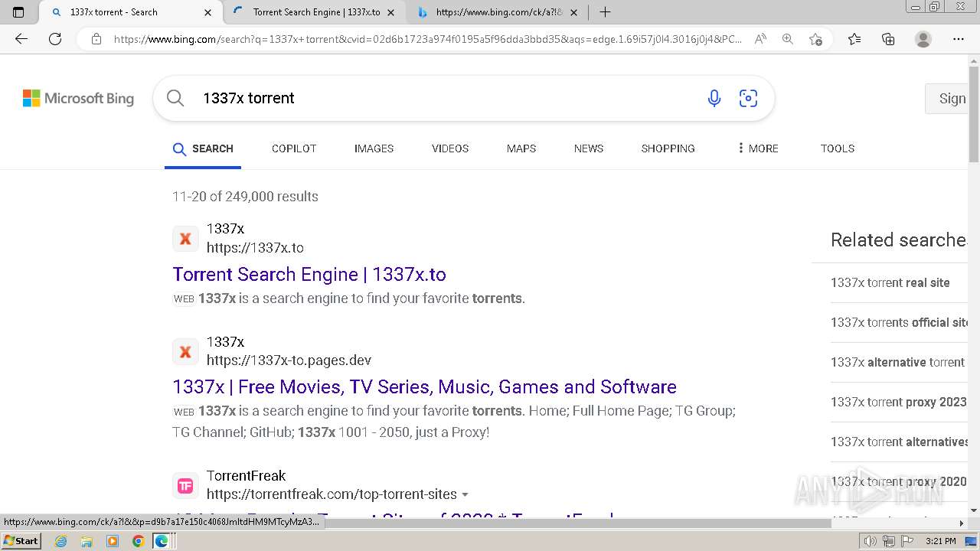Select the IMAGES search tab
The width and height of the screenshot is (980, 551).
(374, 148)
